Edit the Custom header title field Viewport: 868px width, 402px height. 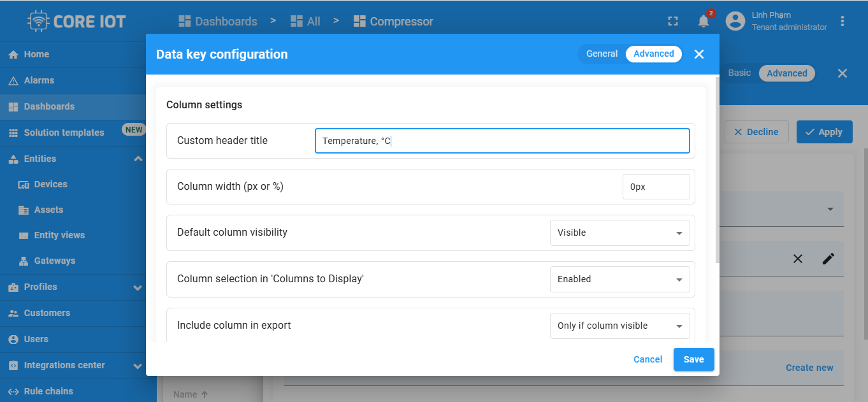coord(502,141)
